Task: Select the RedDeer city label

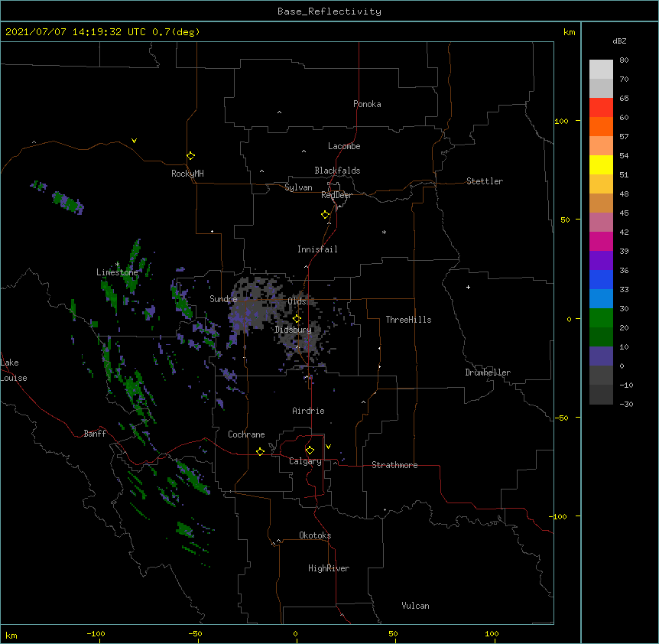Action: pos(336,195)
